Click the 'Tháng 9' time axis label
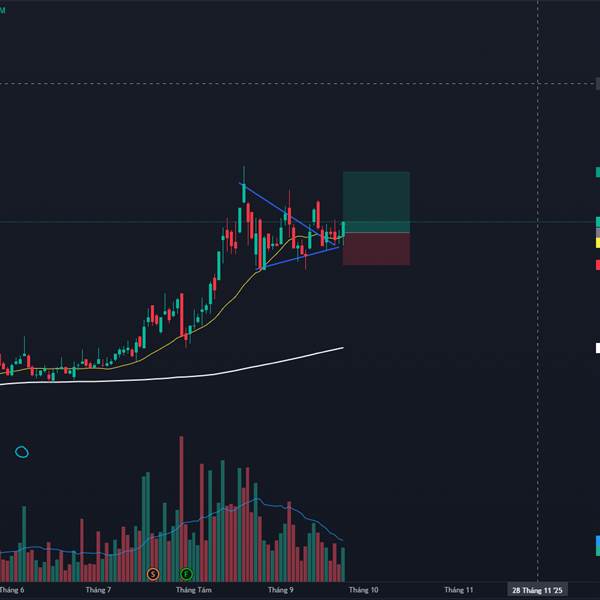 coord(280,590)
